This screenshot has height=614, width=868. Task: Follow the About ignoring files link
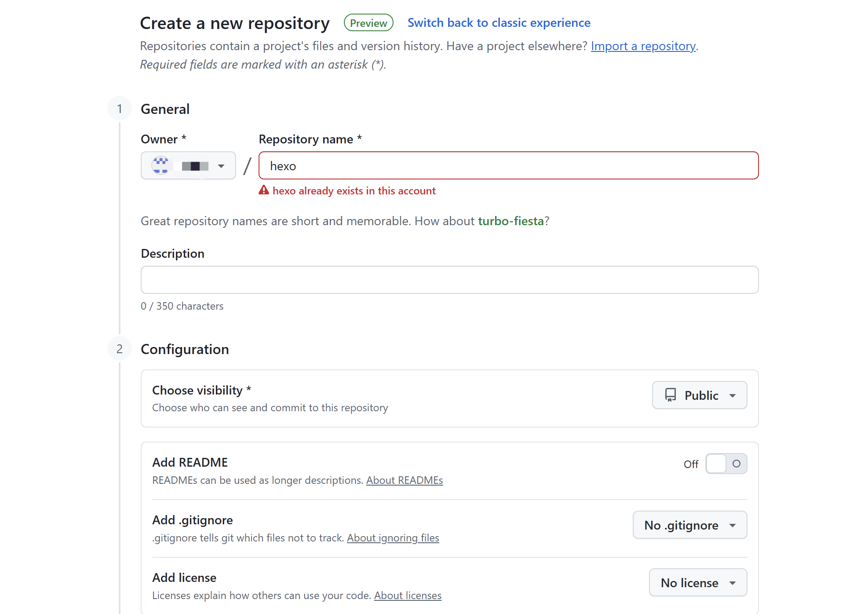click(x=393, y=538)
